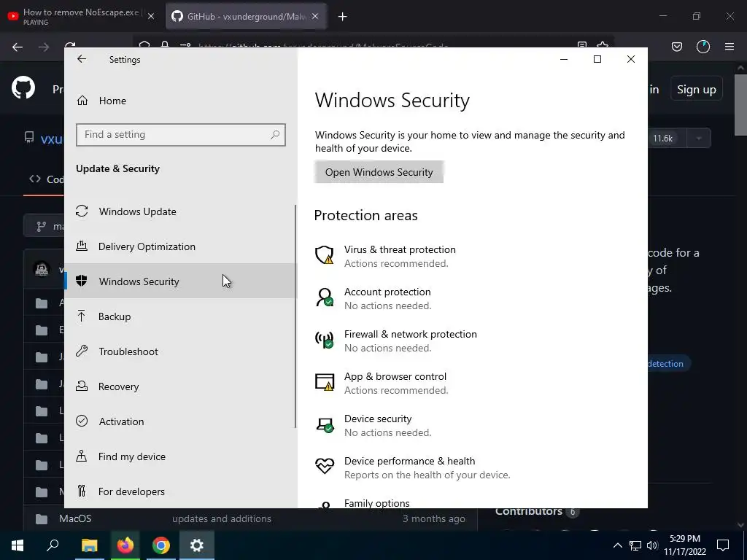Image resolution: width=747 pixels, height=560 pixels.
Task: Open Find my device settings
Action: [180, 456]
